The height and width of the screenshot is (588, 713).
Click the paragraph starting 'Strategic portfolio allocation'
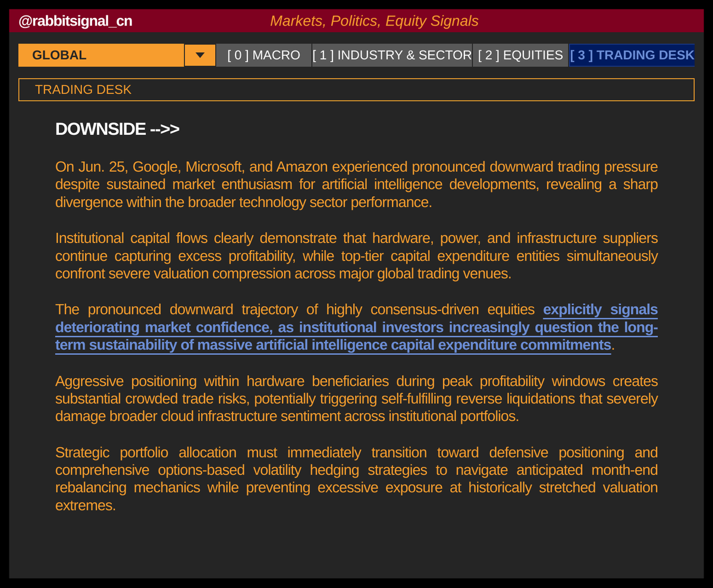tap(357, 479)
